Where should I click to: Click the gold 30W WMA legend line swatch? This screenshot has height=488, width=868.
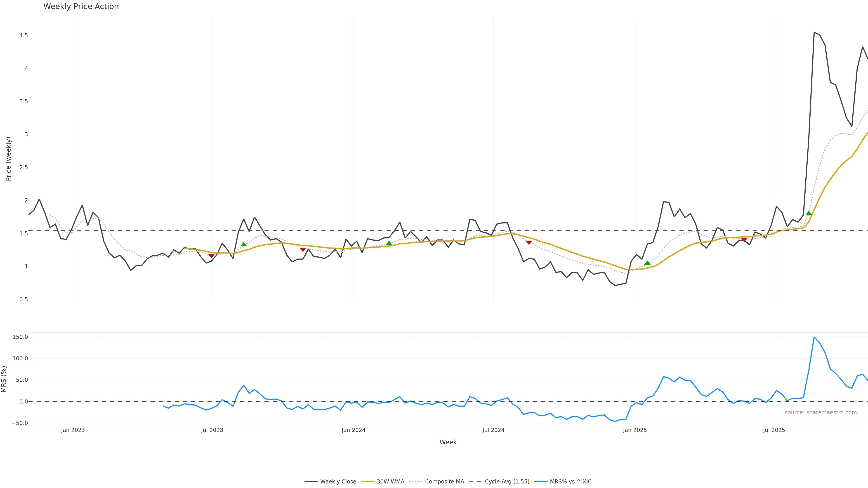click(368, 482)
